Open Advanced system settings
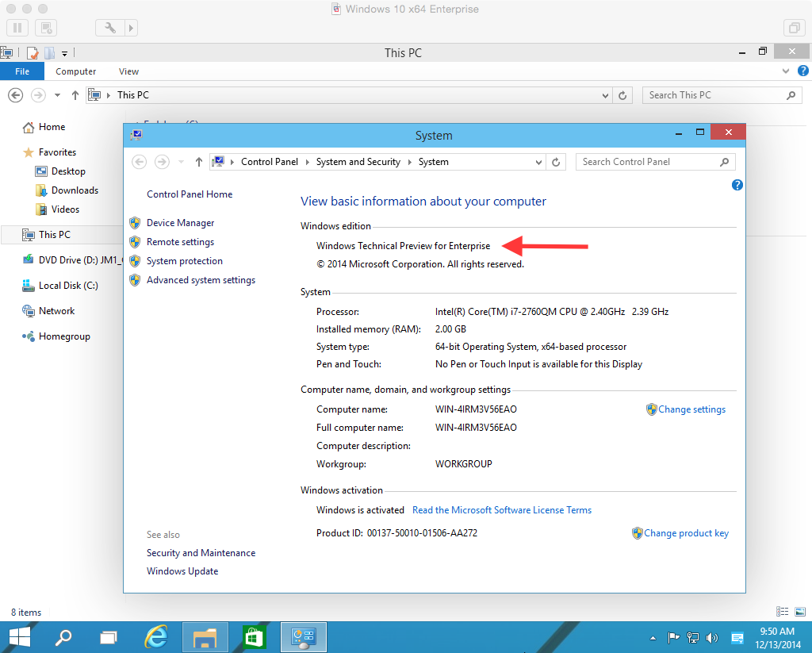Screen dimensions: 812x653 (201, 280)
